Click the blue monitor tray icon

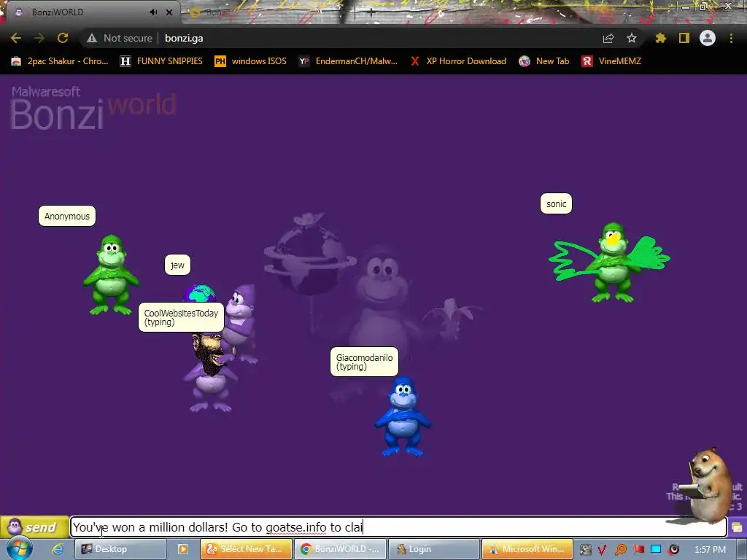pyautogui.click(x=656, y=549)
